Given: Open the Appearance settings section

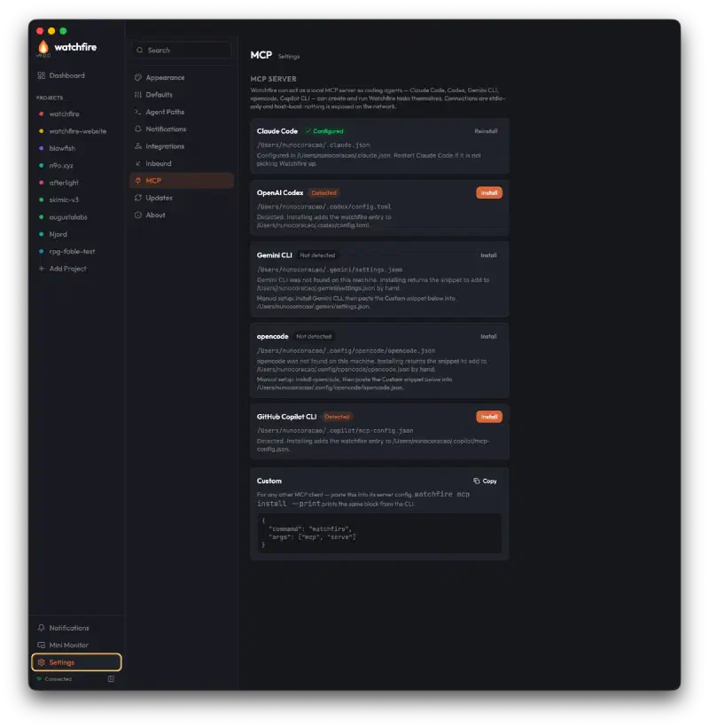Looking at the screenshot, I should click(182, 77).
